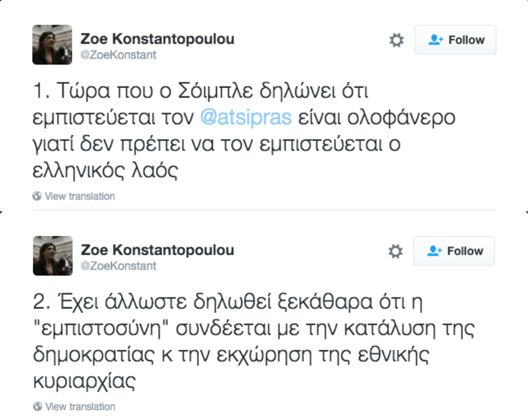Open the profile avatar on the second tweet
The height and width of the screenshot is (420, 528).
52,256
